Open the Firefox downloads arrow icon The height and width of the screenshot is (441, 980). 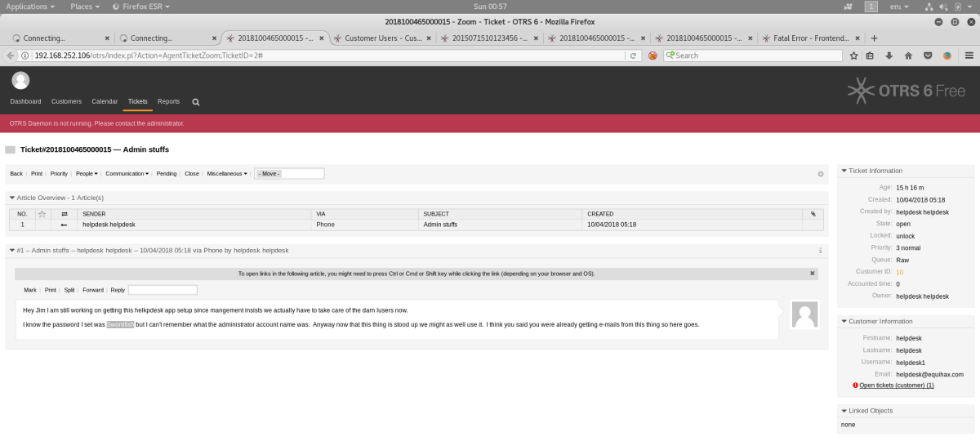(x=889, y=56)
